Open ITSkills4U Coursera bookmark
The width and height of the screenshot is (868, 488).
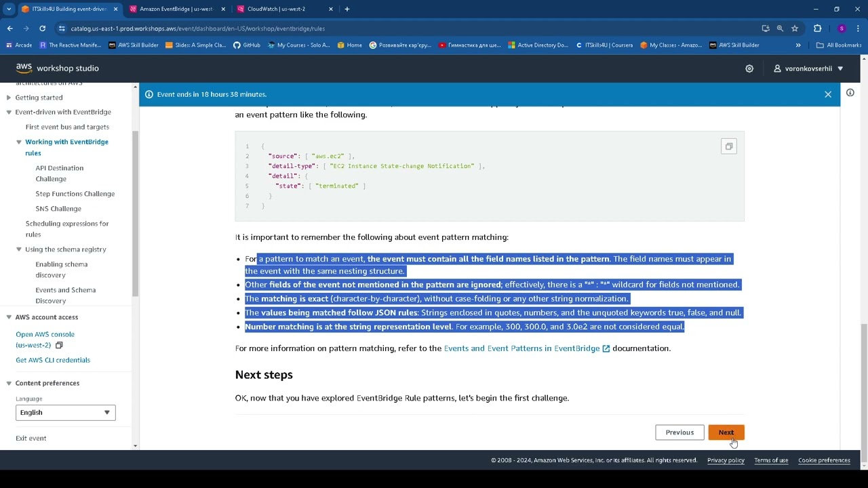(x=604, y=45)
